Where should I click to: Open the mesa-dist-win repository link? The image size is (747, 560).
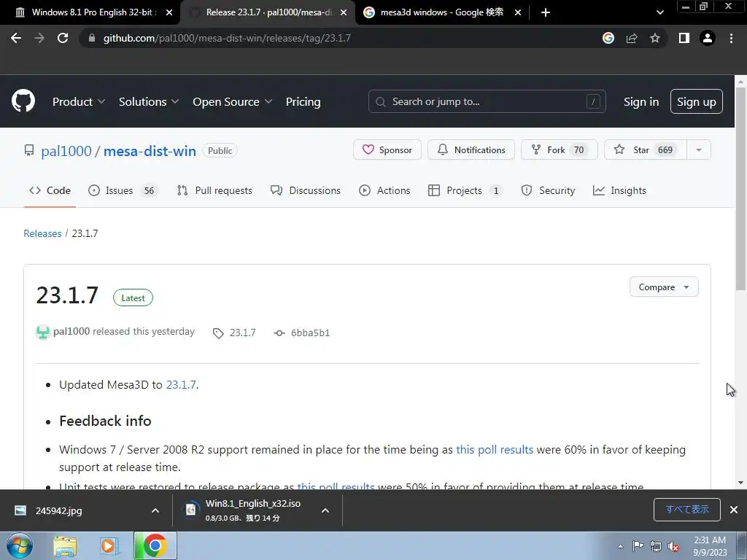pos(150,151)
